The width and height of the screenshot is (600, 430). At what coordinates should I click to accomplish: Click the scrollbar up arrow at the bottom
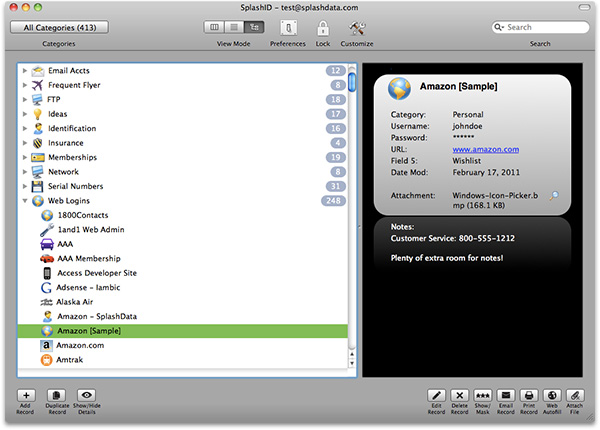352,354
